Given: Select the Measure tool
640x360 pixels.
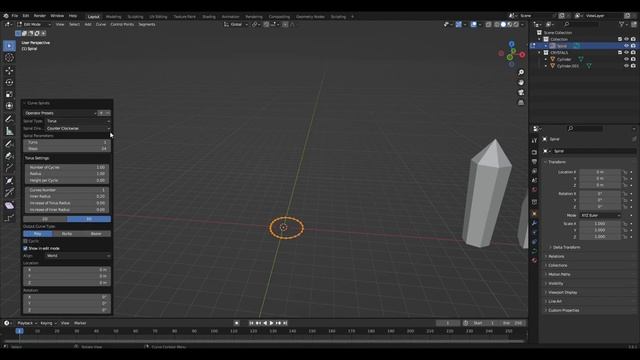Looking at the screenshot, I should [x=9, y=131].
